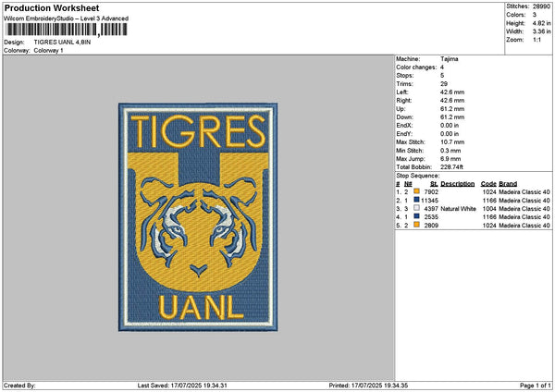Click stitch count '7902' in stop row 1
The width and height of the screenshot is (555, 392).
coord(431,192)
